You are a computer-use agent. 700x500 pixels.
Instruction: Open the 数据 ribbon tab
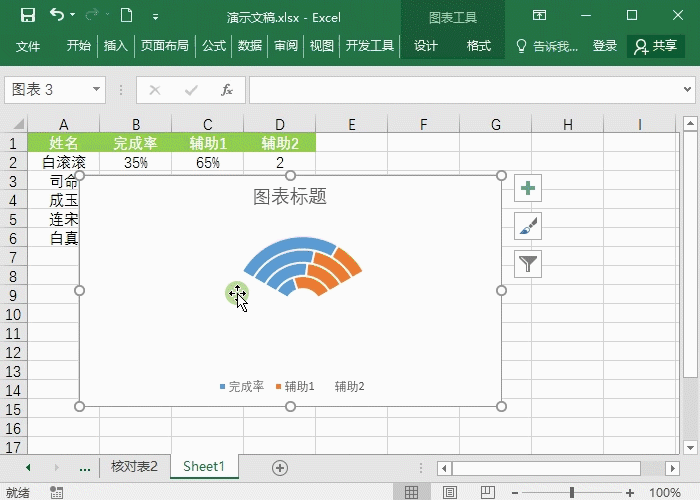[x=250, y=46]
